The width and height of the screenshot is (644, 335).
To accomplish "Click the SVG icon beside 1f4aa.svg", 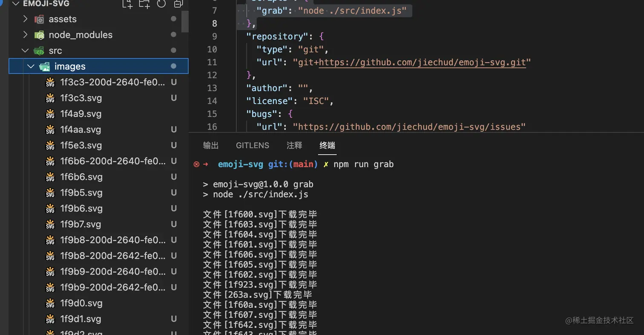I will [50, 130].
